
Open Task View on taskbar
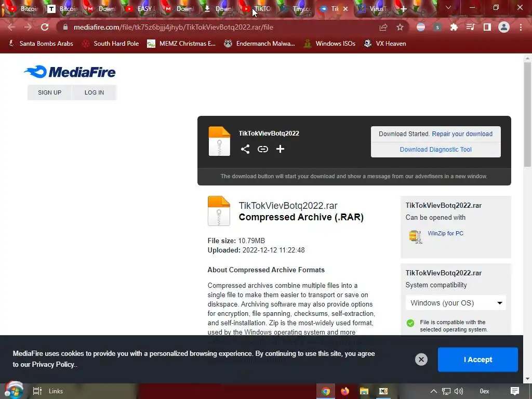(37, 391)
